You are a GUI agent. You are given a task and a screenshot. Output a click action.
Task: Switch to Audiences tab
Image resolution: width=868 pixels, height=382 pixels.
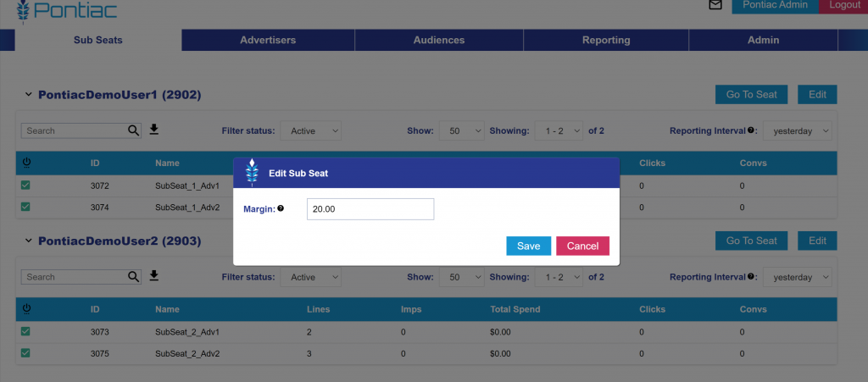click(x=439, y=40)
